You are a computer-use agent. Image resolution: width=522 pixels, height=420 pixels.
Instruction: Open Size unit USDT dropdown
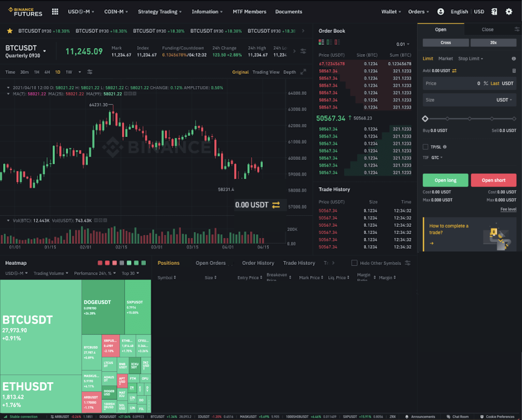[504, 100]
